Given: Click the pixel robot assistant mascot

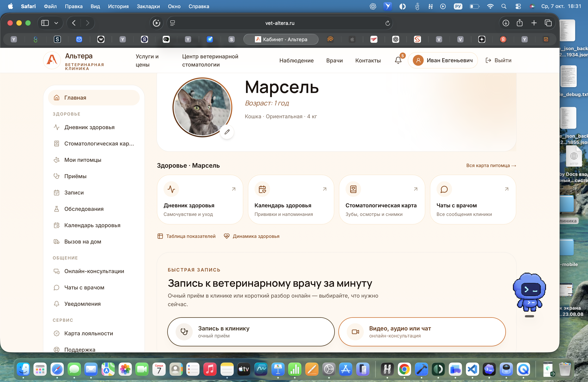Looking at the screenshot, I should pyautogui.click(x=529, y=292).
